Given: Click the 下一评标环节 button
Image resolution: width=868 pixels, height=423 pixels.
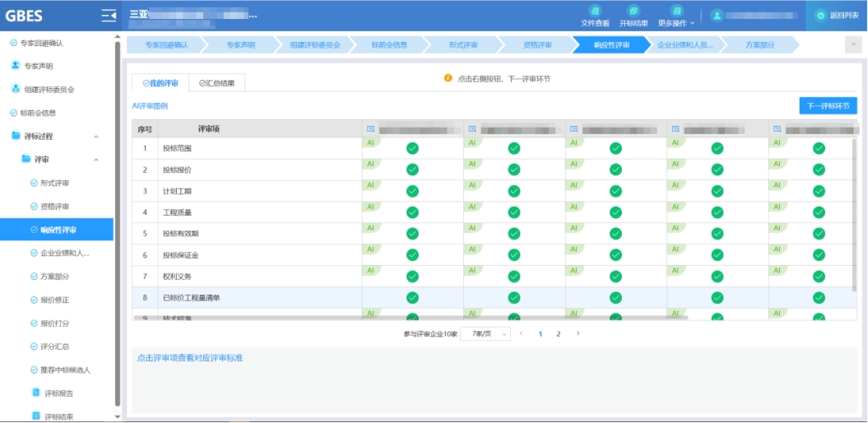Looking at the screenshot, I should (829, 105).
